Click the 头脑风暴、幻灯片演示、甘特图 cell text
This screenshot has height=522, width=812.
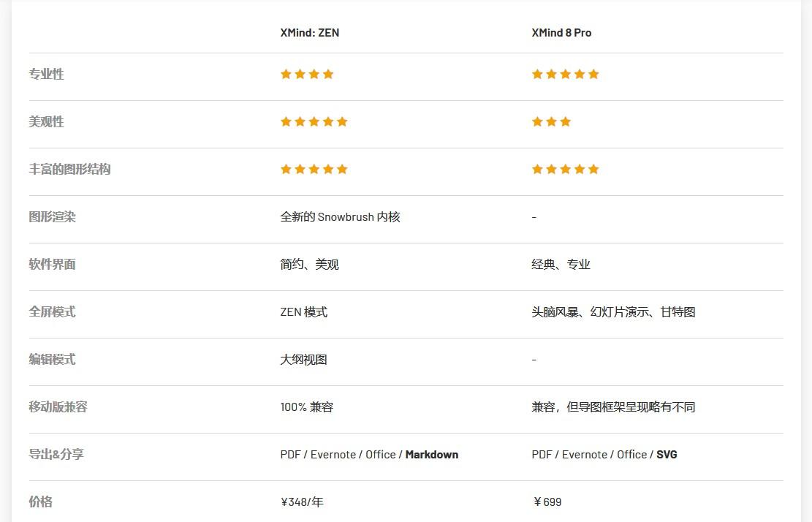[613, 311]
